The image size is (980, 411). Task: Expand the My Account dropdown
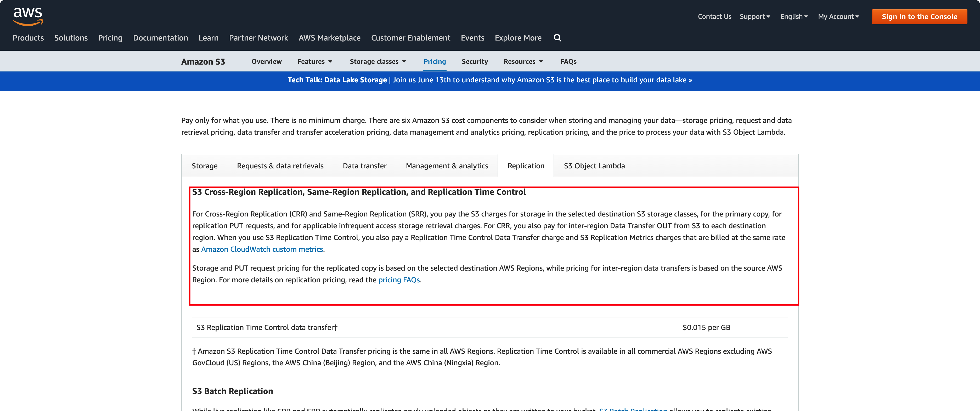838,16
